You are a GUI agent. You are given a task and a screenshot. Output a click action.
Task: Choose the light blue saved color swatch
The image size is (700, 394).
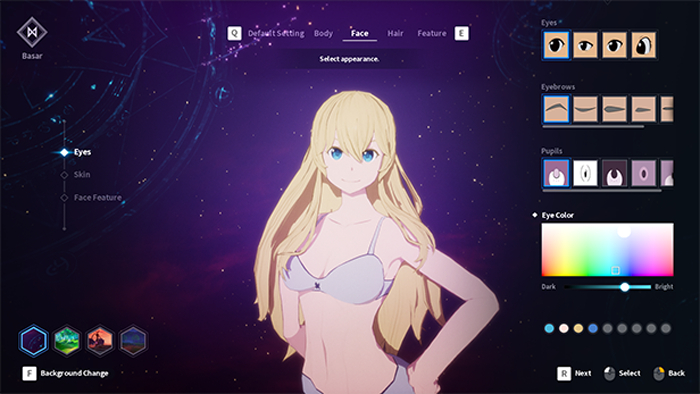pyautogui.click(x=549, y=328)
